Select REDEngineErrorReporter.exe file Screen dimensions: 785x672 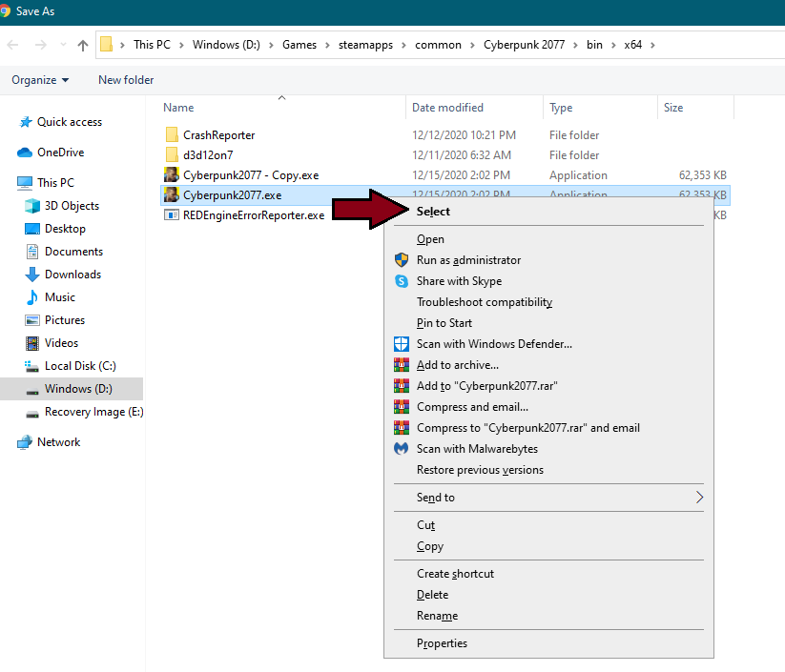pos(254,215)
